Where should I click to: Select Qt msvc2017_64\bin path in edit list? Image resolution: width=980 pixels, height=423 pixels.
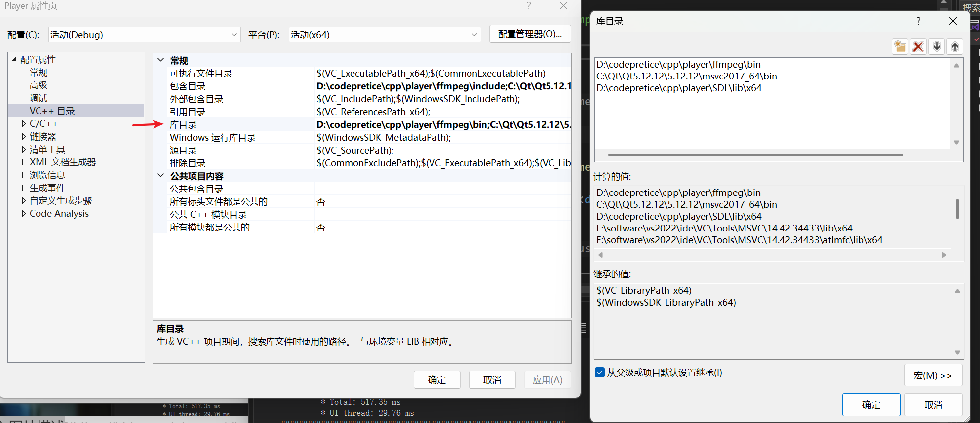(687, 76)
